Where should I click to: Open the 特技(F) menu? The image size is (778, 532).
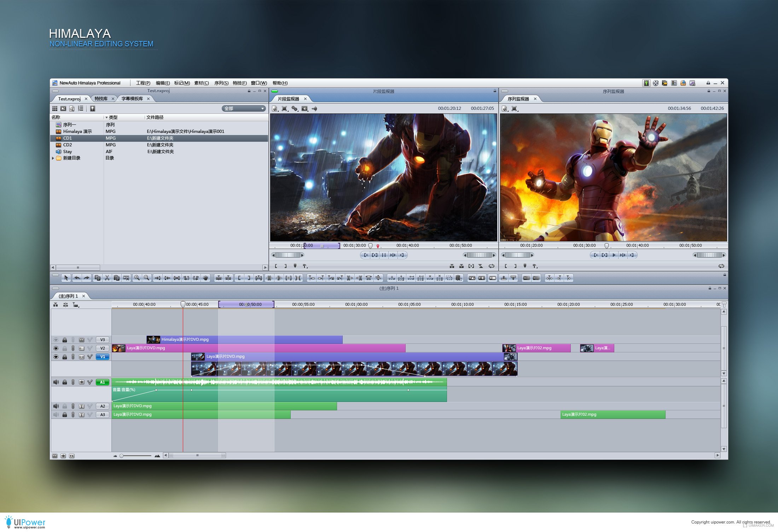pyautogui.click(x=240, y=83)
